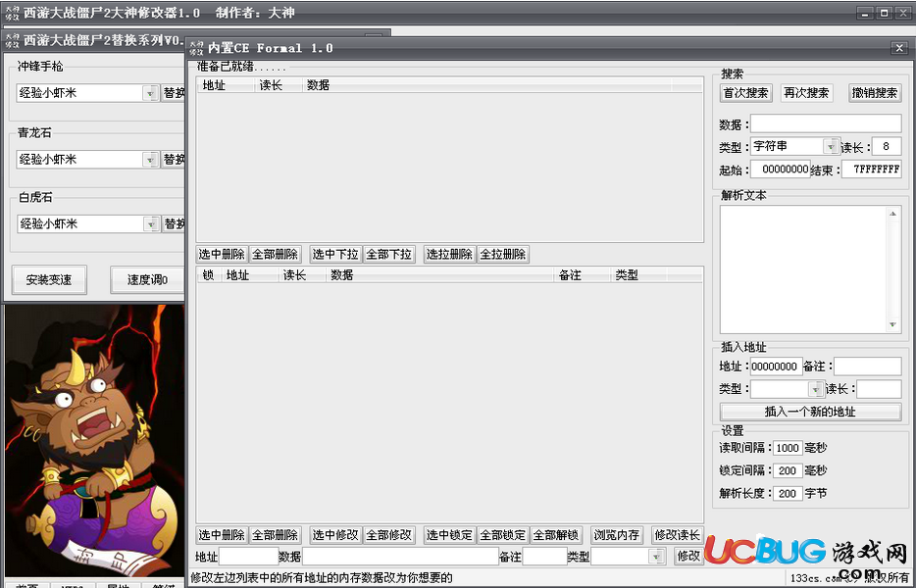The height and width of the screenshot is (588, 916).
Task: Click the bottom 备注 edit field
Action: (x=545, y=557)
